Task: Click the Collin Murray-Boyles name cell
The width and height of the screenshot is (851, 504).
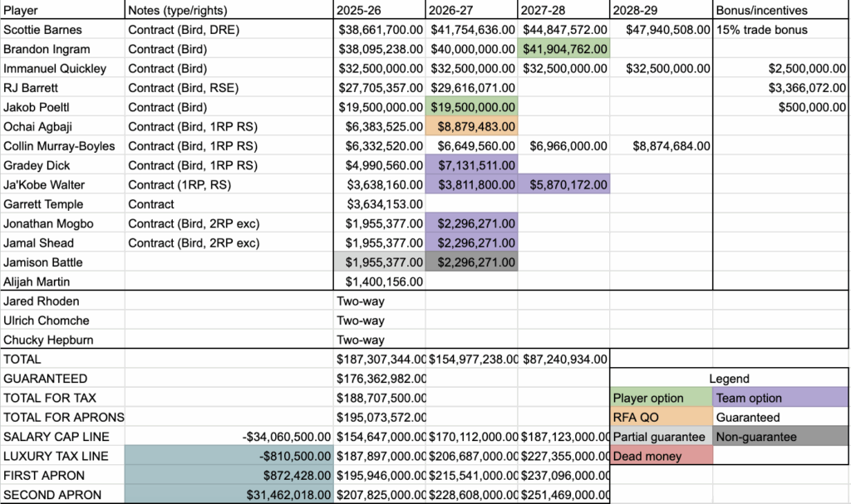Action: (x=62, y=146)
